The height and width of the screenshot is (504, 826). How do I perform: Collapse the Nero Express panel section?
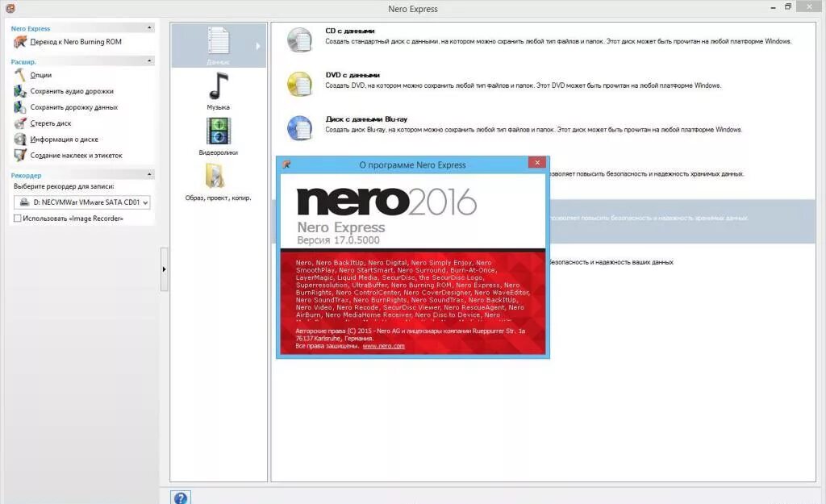(149, 28)
